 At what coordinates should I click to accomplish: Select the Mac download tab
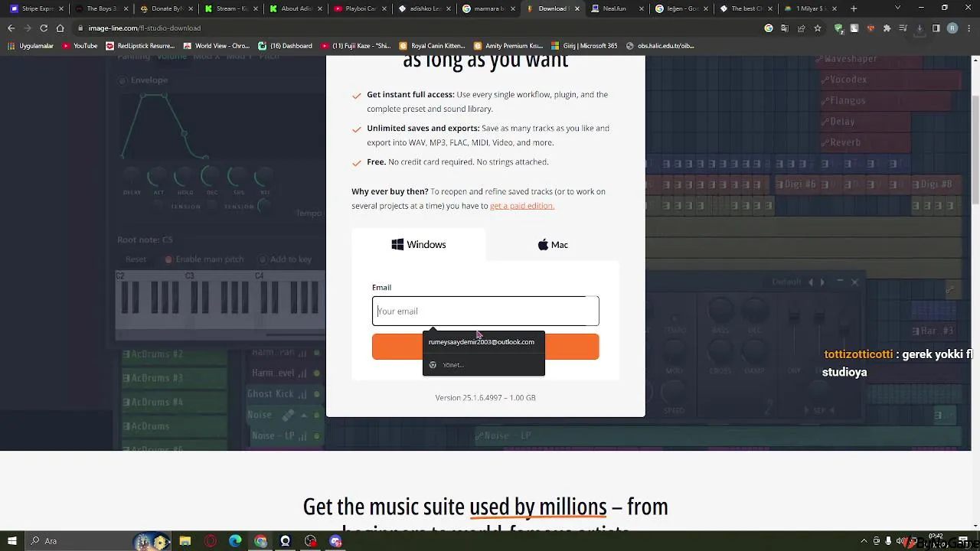553,245
